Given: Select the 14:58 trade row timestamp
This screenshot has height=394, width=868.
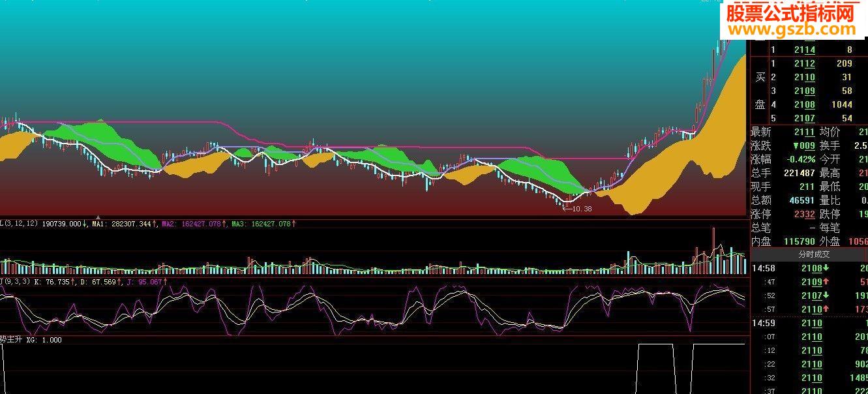Looking at the screenshot, I should (764, 268).
